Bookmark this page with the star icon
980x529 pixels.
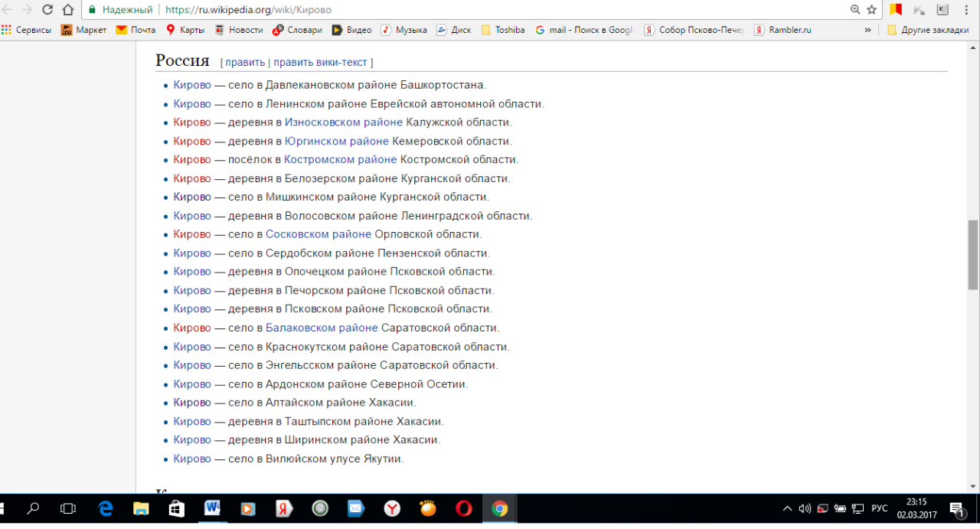(x=871, y=10)
